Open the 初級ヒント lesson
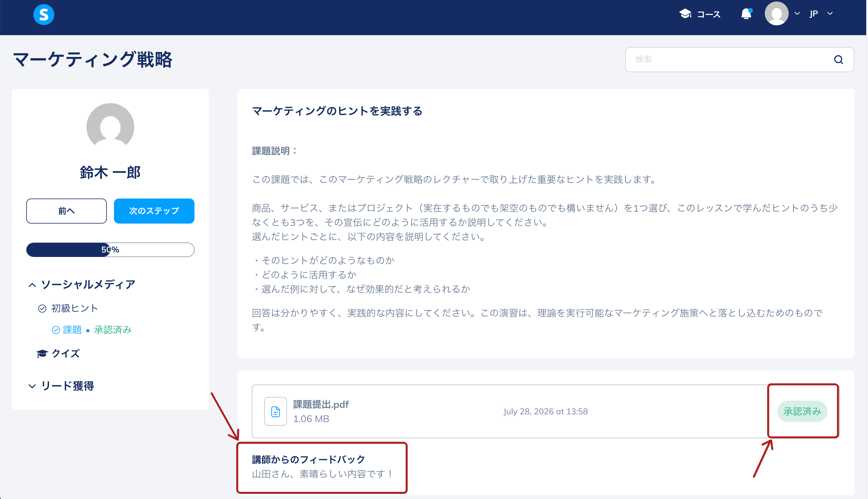868x499 pixels. click(75, 309)
